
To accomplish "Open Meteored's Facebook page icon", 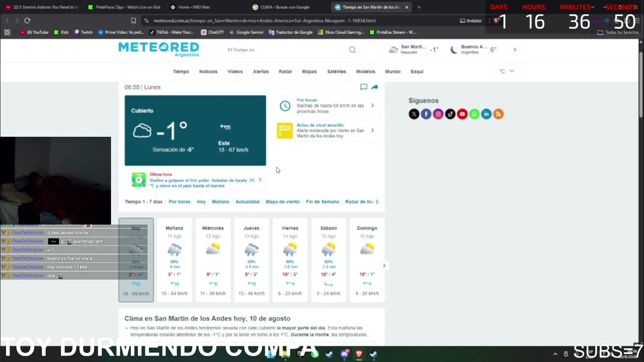I will [x=426, y=114].
